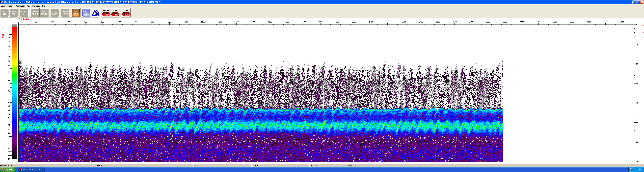This screenshot has height=172, width=644.
Task: Click the MARK EVENT button
Action: pos(65,13)
